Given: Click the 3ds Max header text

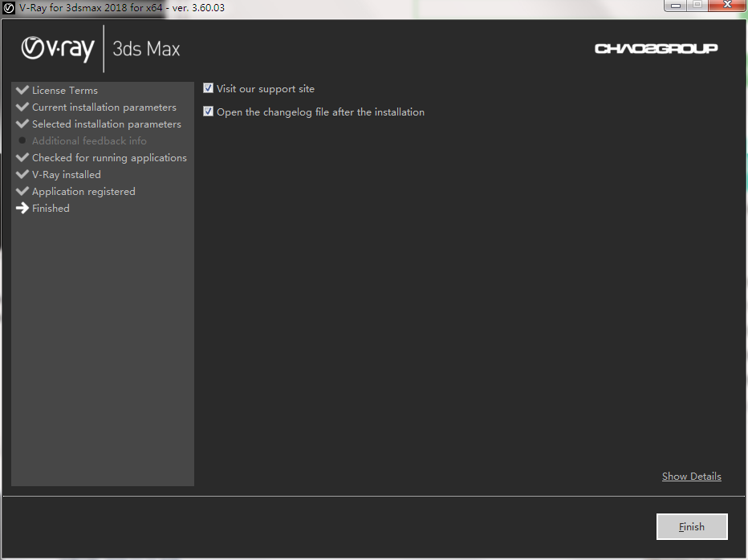Looking at the screenshot, I should 146,49.
